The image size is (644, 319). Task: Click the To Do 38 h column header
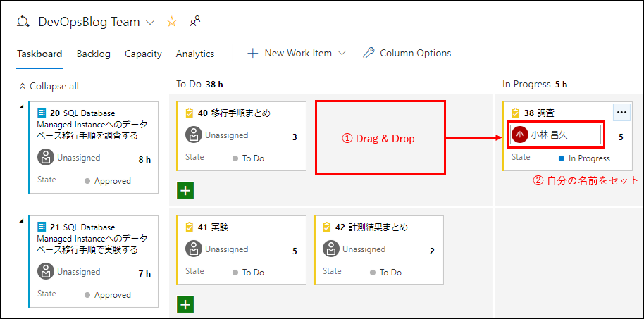coord(199,85)
